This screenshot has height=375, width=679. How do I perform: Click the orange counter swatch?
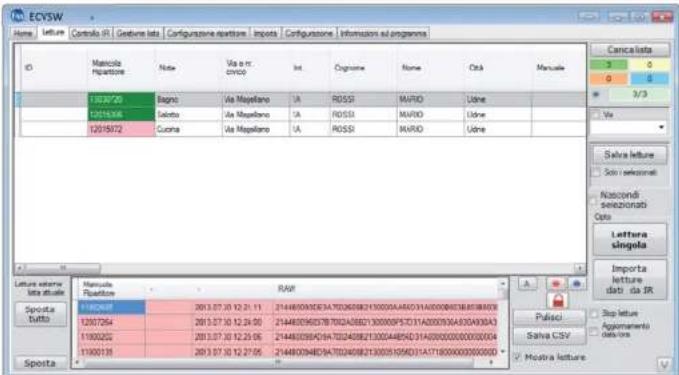[609, 79]
